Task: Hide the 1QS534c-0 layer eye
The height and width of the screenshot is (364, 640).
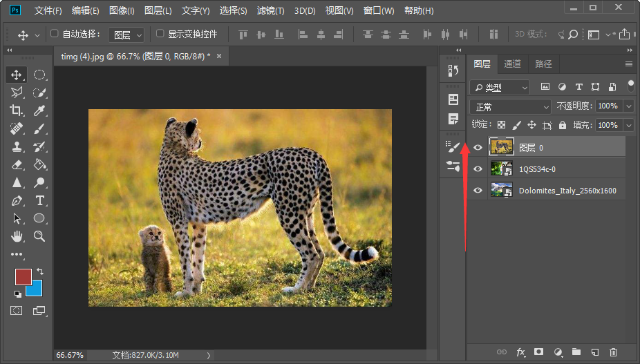Action: point(478,169)
